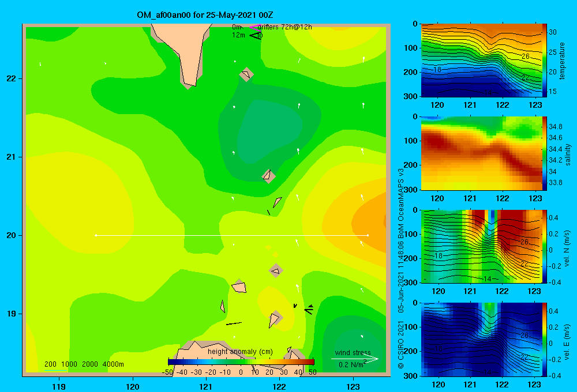The height and width of the screenshot is (392, 577).
Task: Click the '100' depth tick on salinity panel
Action: click(x=411, y=141)
